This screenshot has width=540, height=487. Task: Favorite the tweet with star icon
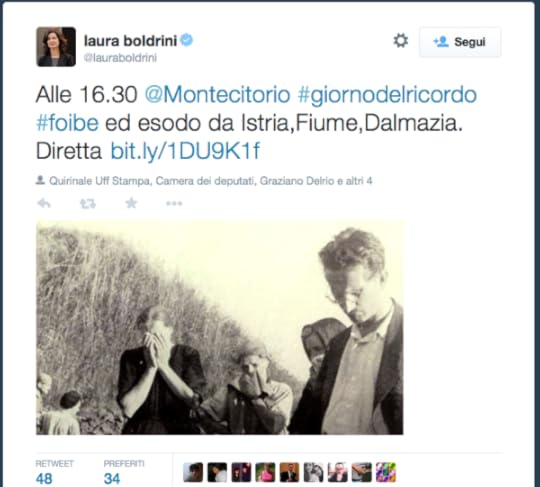click(131, 203)
